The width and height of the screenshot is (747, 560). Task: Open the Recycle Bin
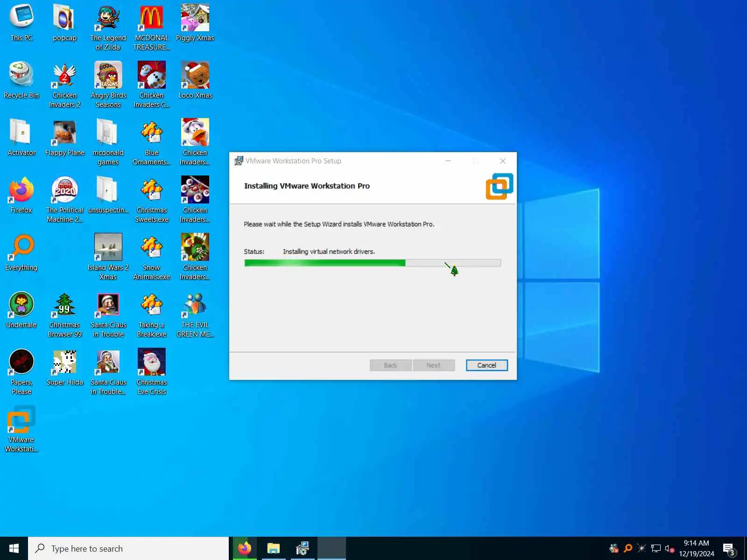[x=21, y=80]
